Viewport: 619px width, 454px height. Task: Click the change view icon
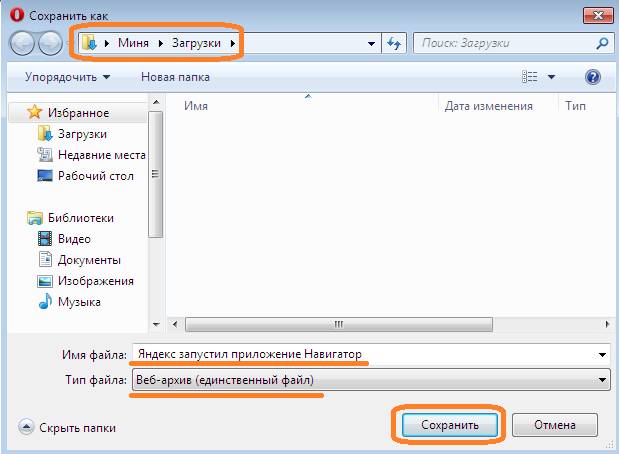click(x=530, y=77)
